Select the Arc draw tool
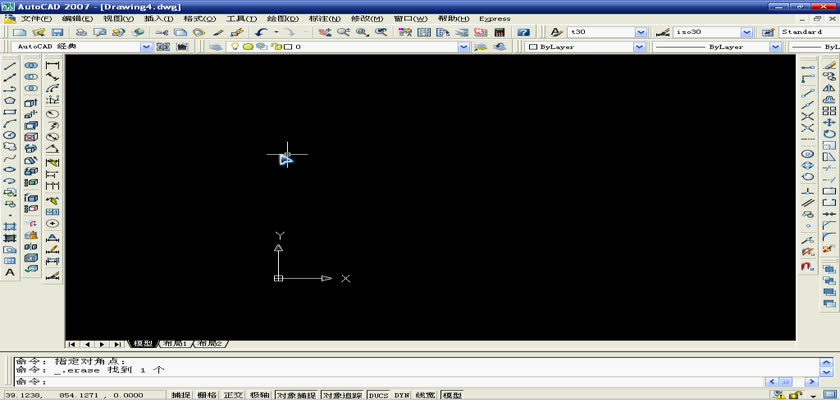The height and width of the screenshot is (400, 840). pos(10,124)
